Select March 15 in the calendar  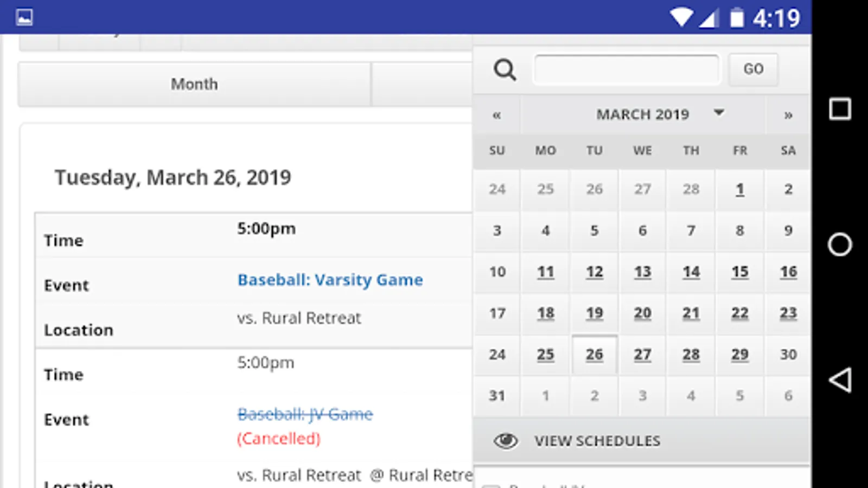[739, 272]
